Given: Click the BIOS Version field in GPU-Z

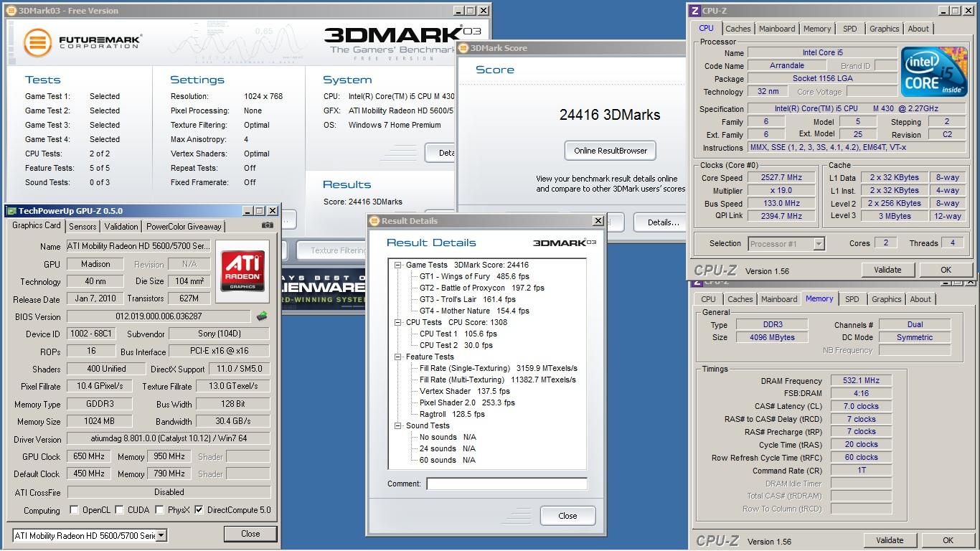Looking at the screenshot, I should [x=159, y=316].
